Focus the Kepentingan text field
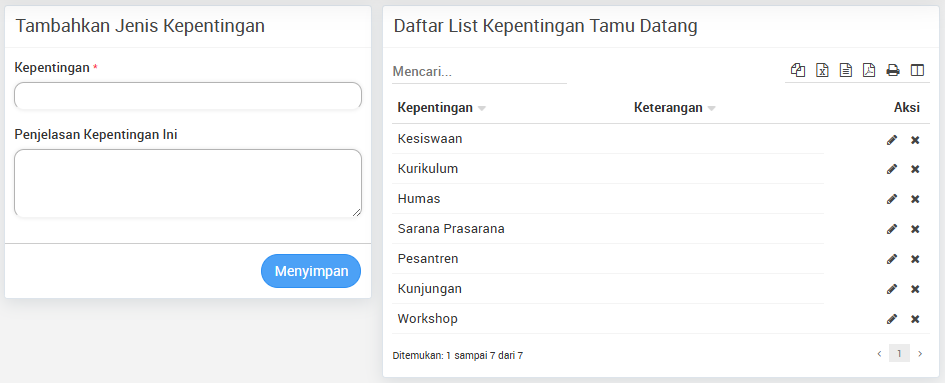Image resolution: width=945 pixels, height=383 pixels. (x=188, y=95)
